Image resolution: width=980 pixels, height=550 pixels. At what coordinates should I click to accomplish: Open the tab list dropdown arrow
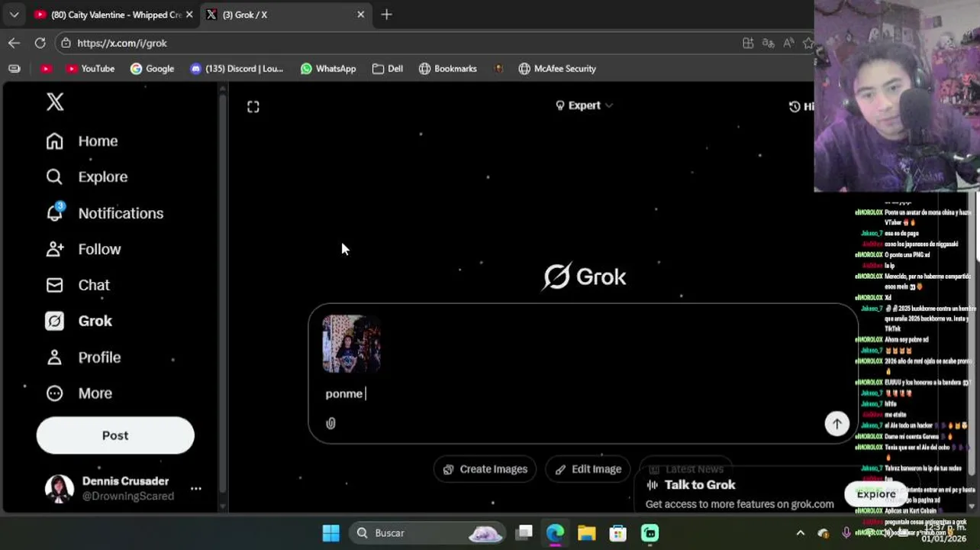click(14, 15)
